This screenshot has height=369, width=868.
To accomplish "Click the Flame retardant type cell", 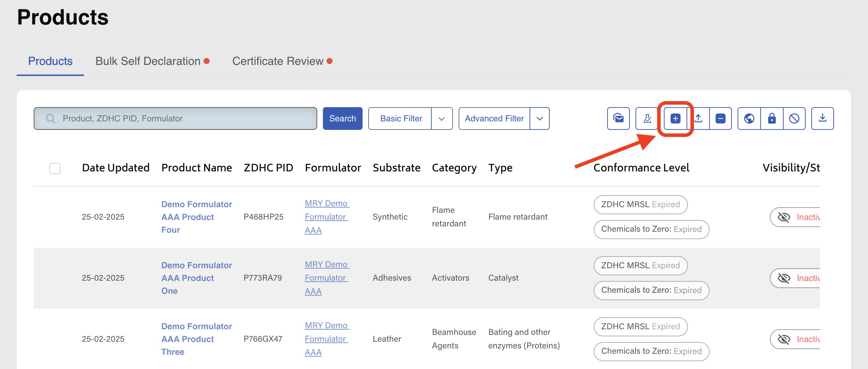I will [518, 217].
